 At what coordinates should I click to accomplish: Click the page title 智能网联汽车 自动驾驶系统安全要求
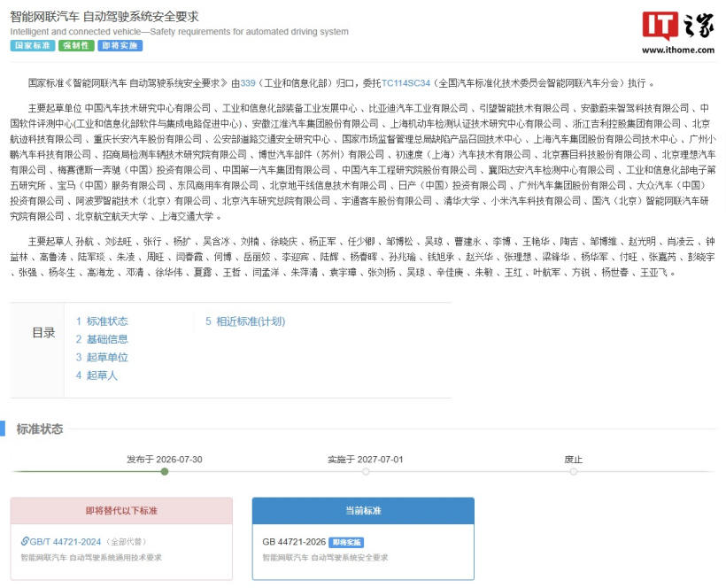104,17
